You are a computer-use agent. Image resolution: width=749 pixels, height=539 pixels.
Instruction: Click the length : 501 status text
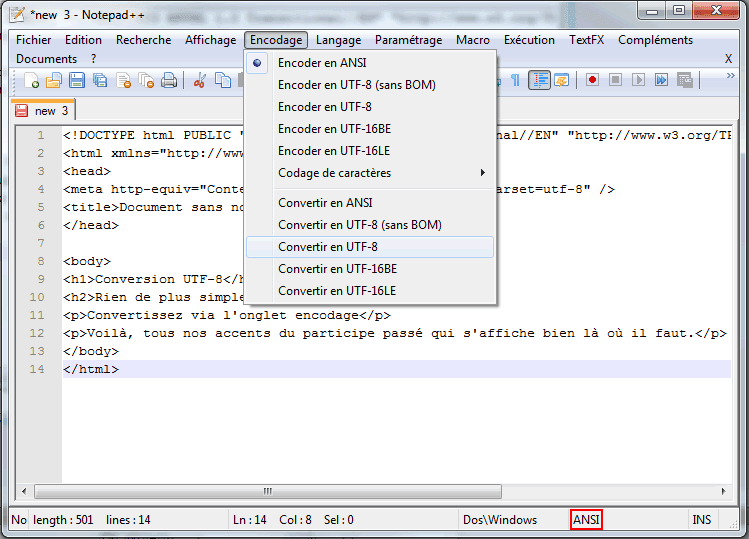coord(63,519)
